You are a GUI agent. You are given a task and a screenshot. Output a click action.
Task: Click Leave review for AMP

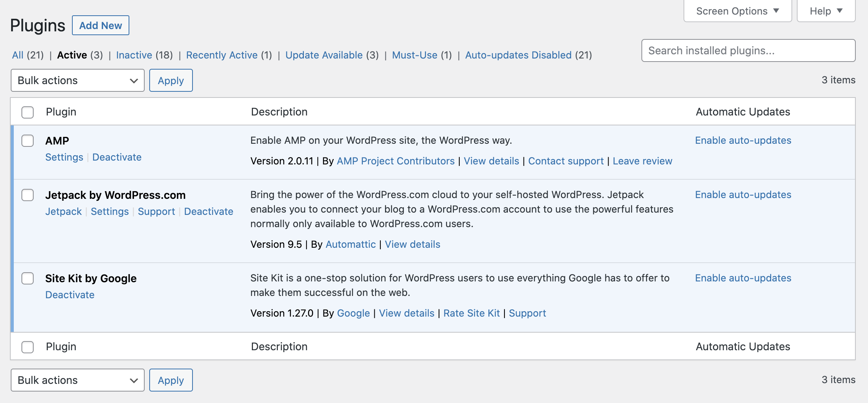click(x=642, y=161)
